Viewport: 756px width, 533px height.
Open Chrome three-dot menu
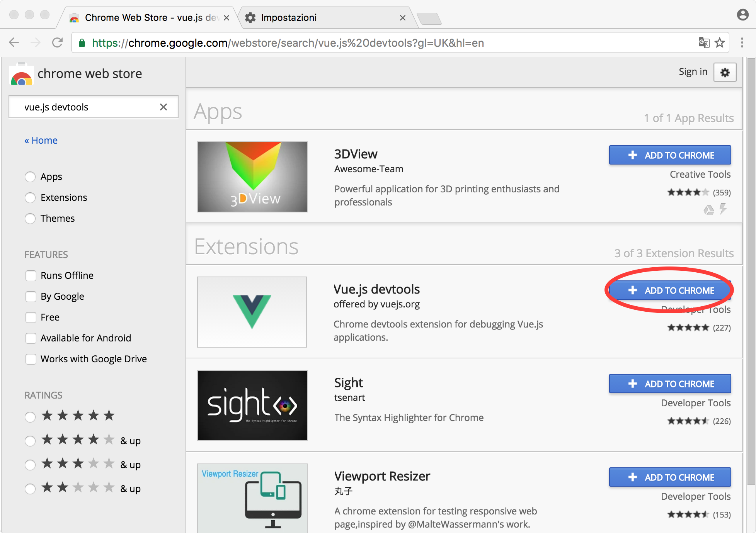click(742, 42)
